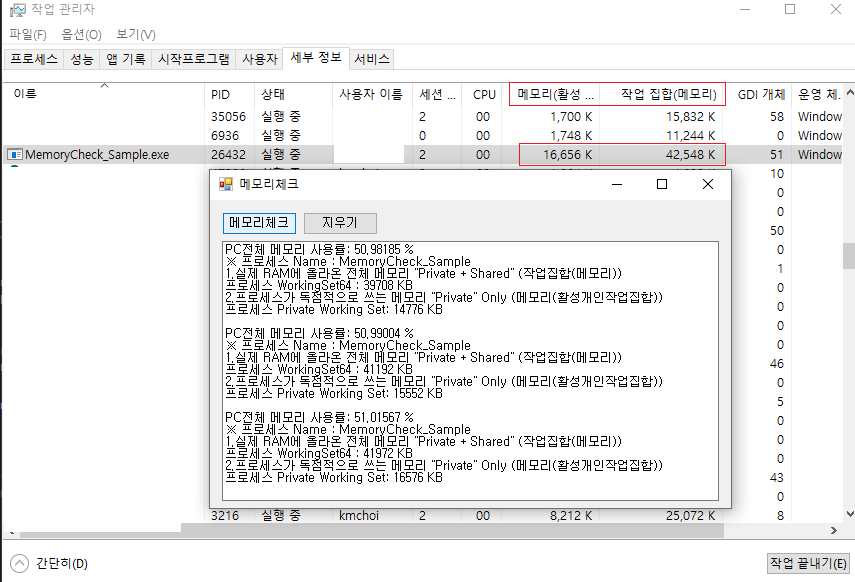
Task: Click the horizontal scrollbar right arrow
Action: (834, 530)
